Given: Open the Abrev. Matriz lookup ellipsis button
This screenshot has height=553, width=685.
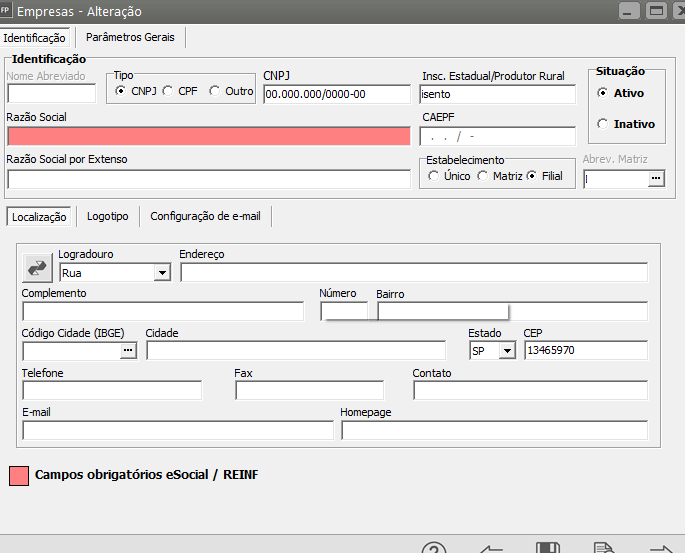Looking at the screenshot, I should pyautogui.click(x=656, y=179).
